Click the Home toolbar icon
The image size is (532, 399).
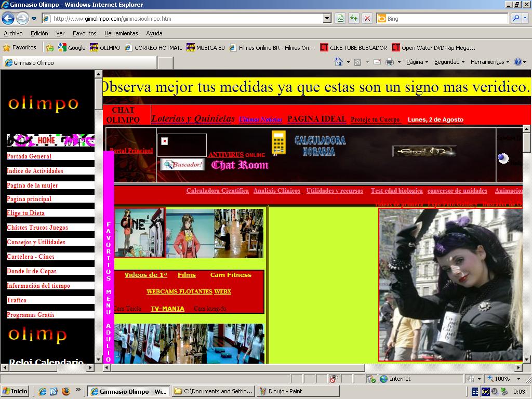click(339, 62)
